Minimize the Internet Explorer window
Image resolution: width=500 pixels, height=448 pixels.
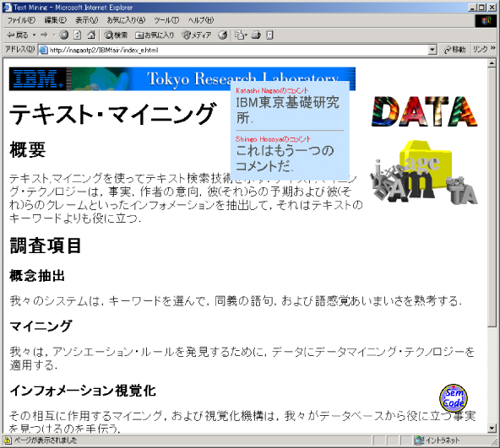point(473,8)
